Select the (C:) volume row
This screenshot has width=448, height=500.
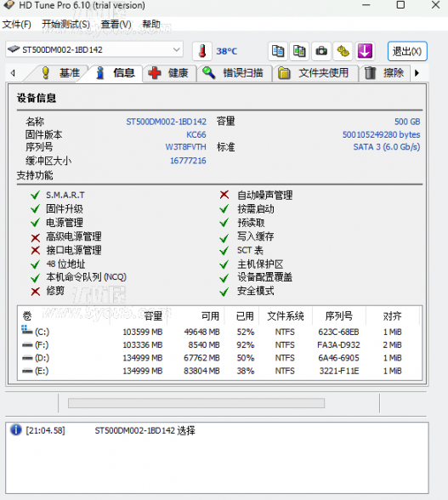click(x=219, y=332)
